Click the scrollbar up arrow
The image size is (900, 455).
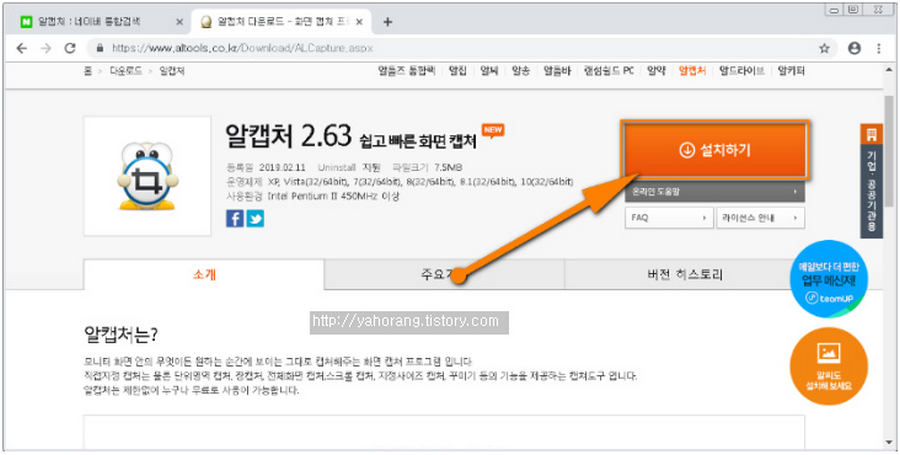coord(889,68)
